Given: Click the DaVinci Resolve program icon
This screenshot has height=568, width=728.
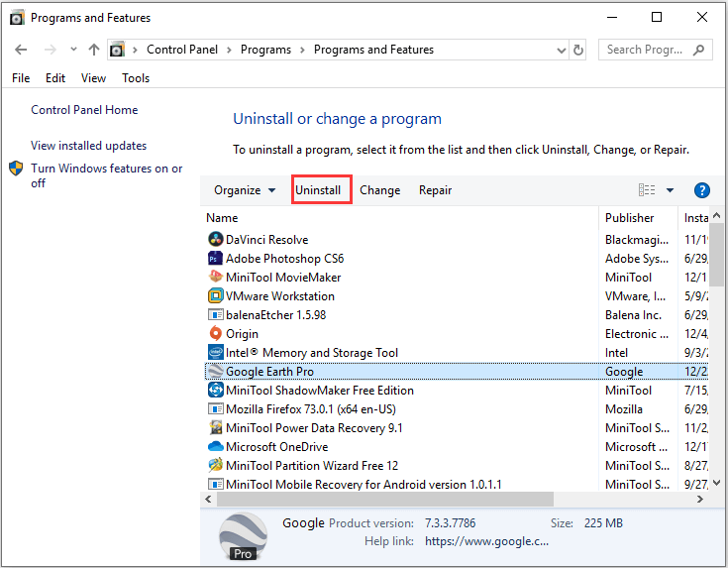Looking at the screenshot, I should (216, 239).
